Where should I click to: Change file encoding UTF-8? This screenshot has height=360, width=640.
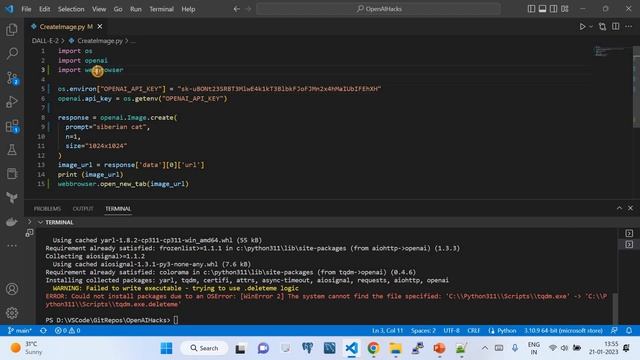click(451, 331)
